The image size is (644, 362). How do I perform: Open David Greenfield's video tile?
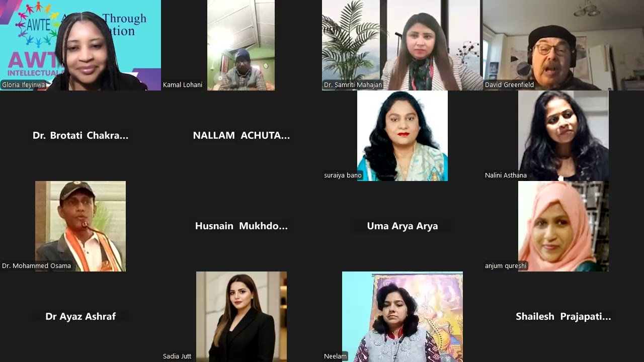pos(563,45)
